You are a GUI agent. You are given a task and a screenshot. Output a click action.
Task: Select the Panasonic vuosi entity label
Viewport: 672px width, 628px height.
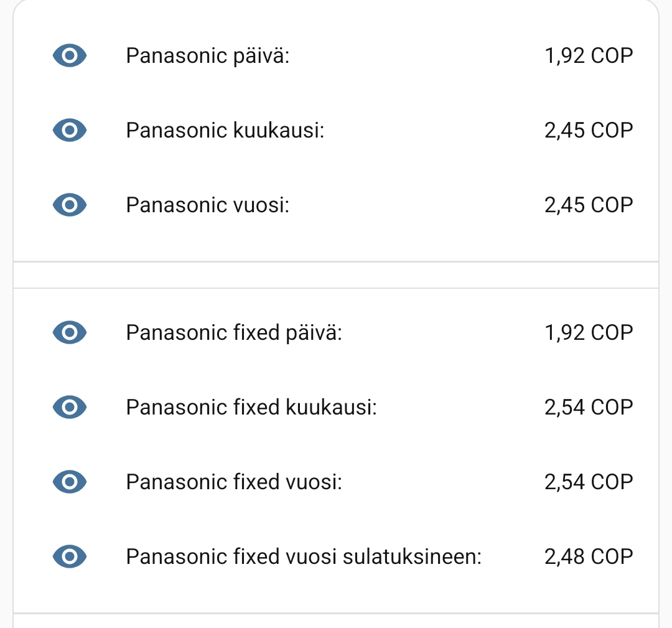tap(208, 205)
